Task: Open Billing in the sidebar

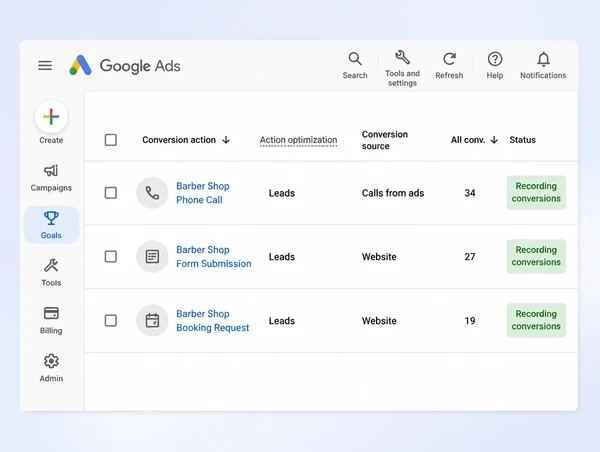Action: [51, 320]
